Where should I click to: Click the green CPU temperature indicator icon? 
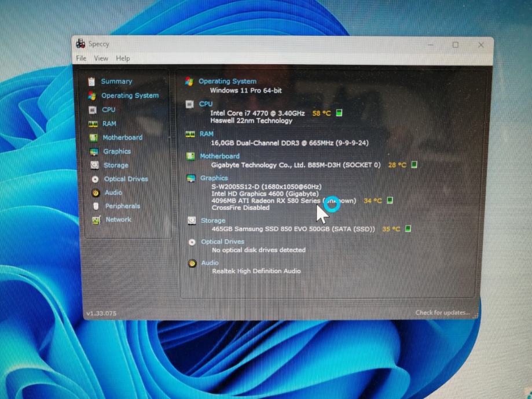click(339, 113)
